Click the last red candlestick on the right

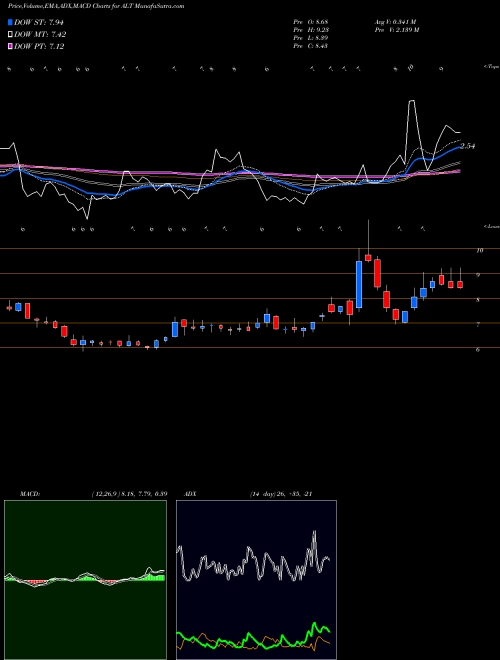460,285
